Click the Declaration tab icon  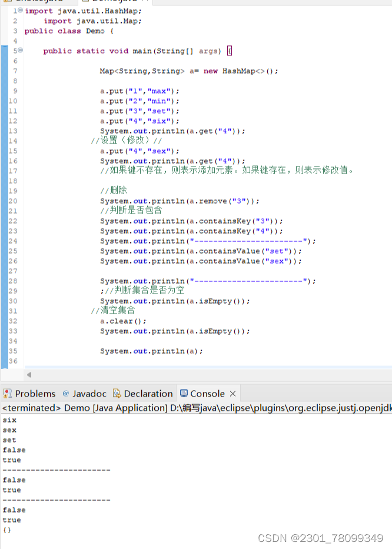(117, 394)
